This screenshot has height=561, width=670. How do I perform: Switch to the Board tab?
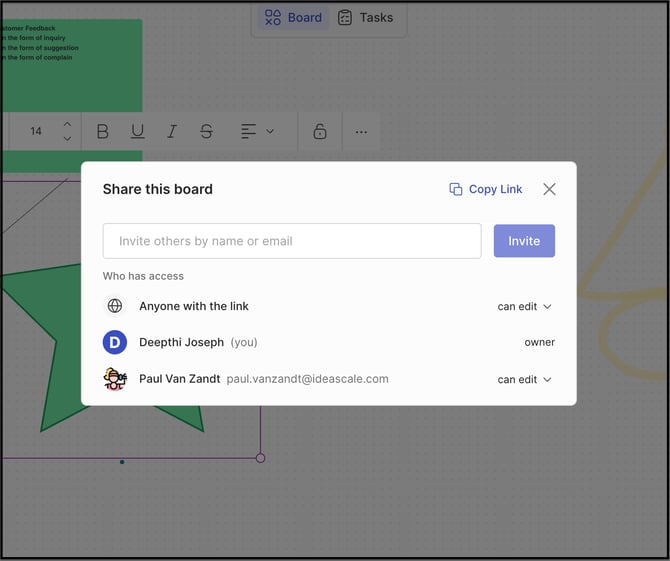click(x=293, y=17)
